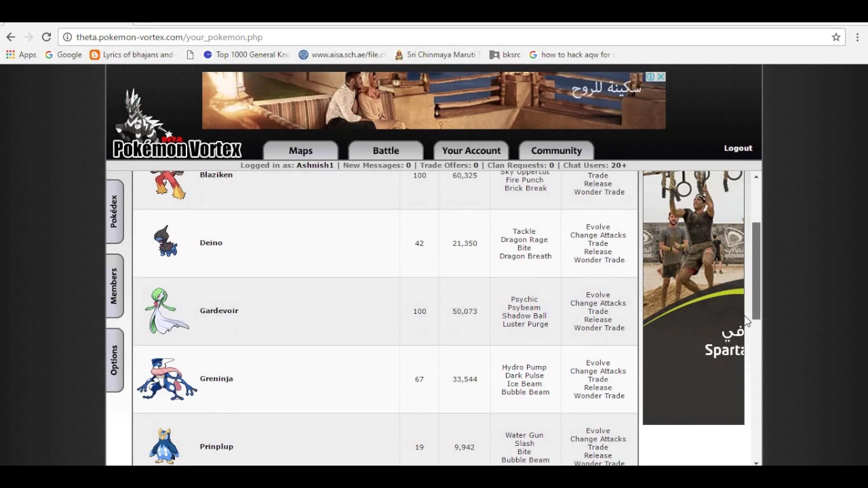Open the Maps tab
The height and width of the screenshot is (488, 868).
click(x=300, y=150)
